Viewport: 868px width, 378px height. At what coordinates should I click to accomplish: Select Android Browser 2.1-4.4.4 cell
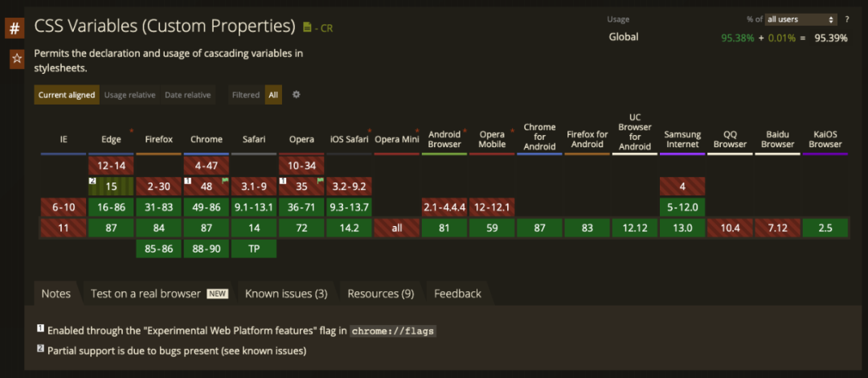[x=444, y=207]
